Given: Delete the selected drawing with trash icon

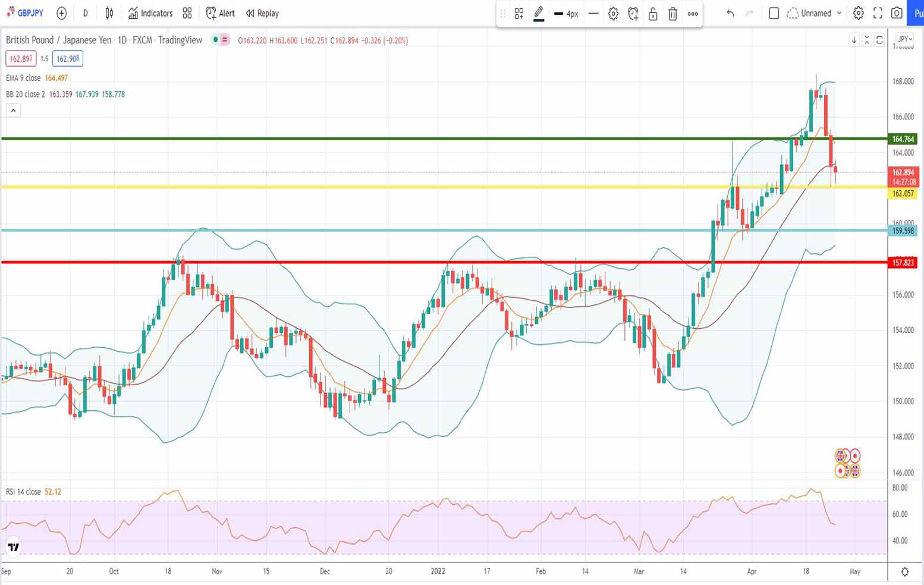Looking at the screenshot, I should (x=672, y=14).
